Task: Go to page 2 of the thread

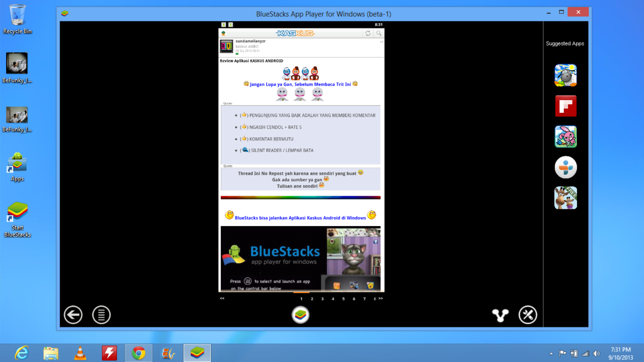Action: coord(312,299)
